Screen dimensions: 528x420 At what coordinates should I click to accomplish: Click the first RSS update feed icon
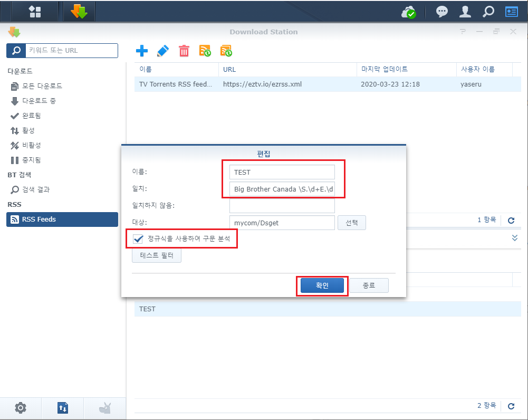coord(205,51)
